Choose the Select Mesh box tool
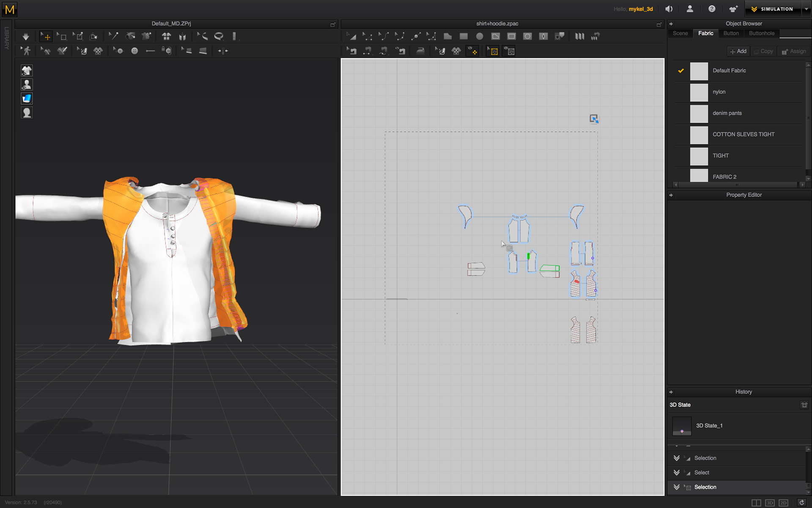The width and height of the screenshot is (812, 508). pyautogui.click(x=62, y=37)
